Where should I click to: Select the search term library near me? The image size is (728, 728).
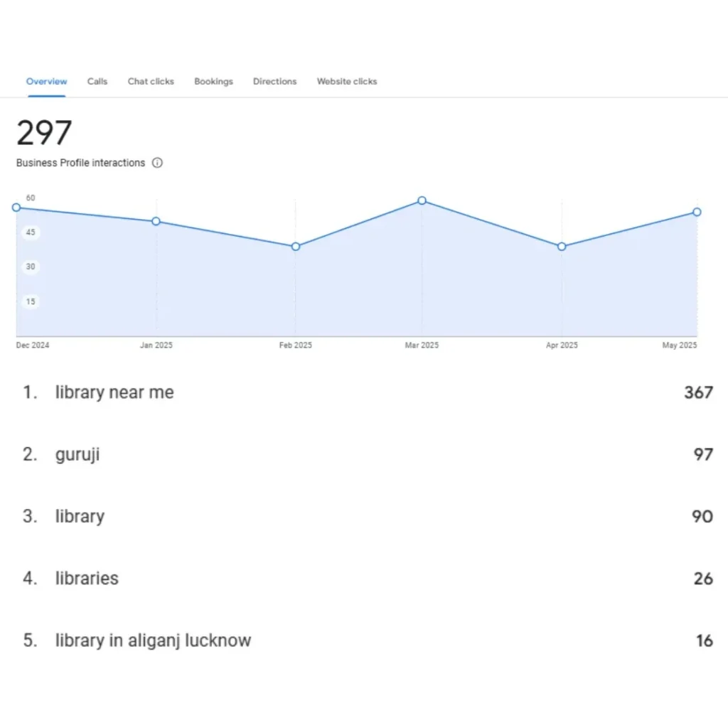[114, 392]
